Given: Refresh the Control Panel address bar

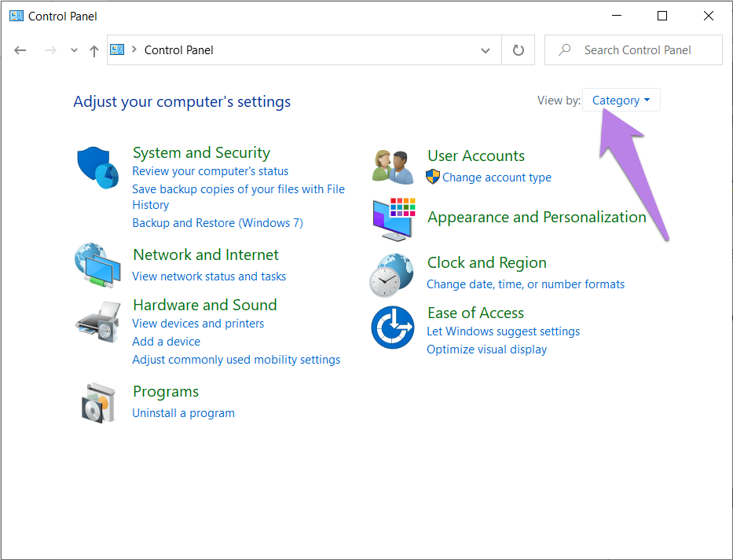Looking at the screenshot, I should [x=518, y=50].
